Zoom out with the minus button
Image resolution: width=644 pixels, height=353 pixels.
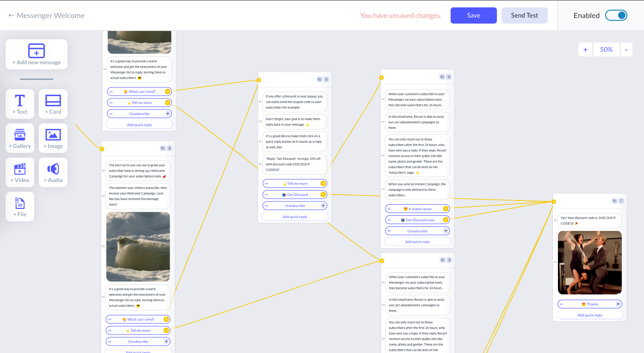pos(626,49)
